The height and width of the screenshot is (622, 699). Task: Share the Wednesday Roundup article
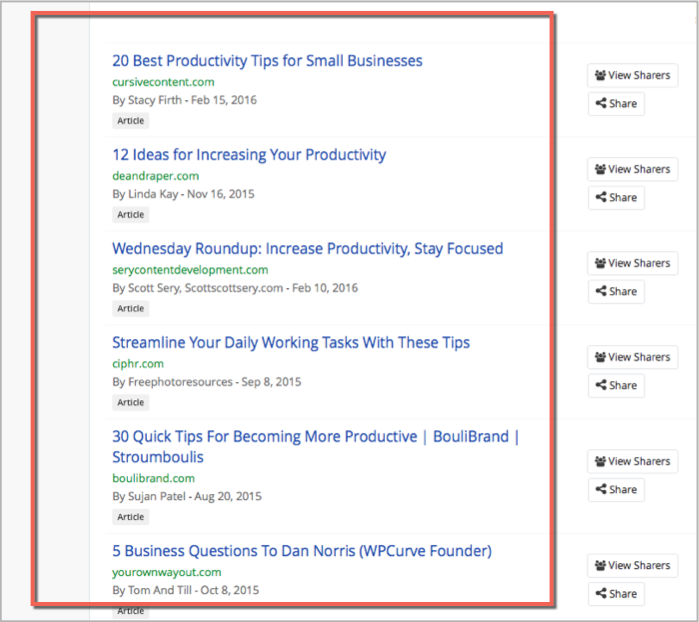616,292
